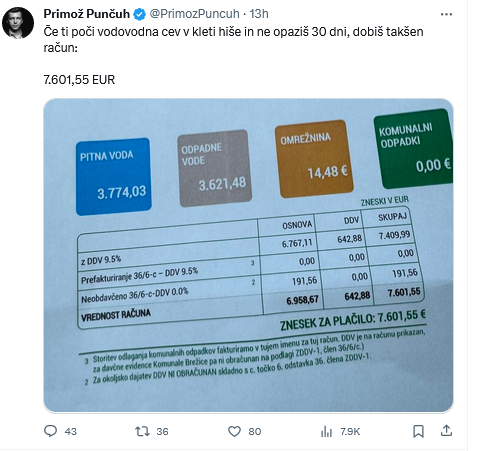Click the 7.601,55 EUR text line
Image resolution: width=484 pixels, height=451 pixels.
coord(79,80)
